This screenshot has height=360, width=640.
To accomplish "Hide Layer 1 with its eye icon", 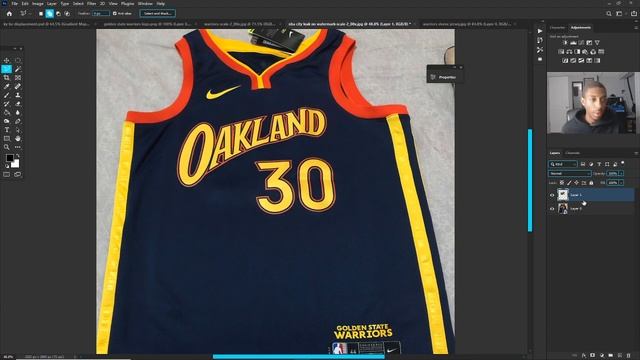I will pyautogui.click(x=552, y=195).
